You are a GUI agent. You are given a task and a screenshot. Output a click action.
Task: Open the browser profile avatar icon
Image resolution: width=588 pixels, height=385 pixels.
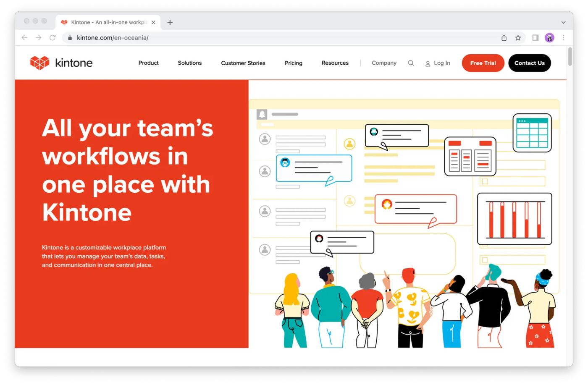(x=549, y=37)
